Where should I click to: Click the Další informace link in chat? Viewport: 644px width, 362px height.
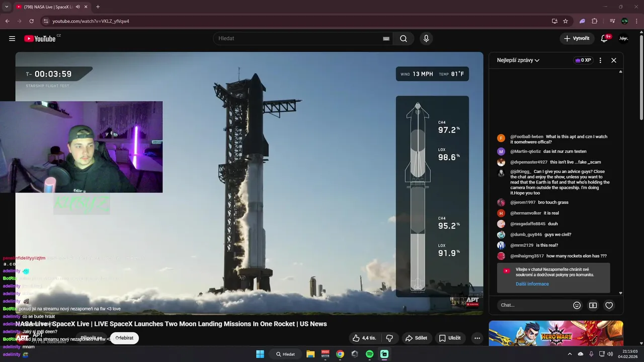[x=532, y=284]
